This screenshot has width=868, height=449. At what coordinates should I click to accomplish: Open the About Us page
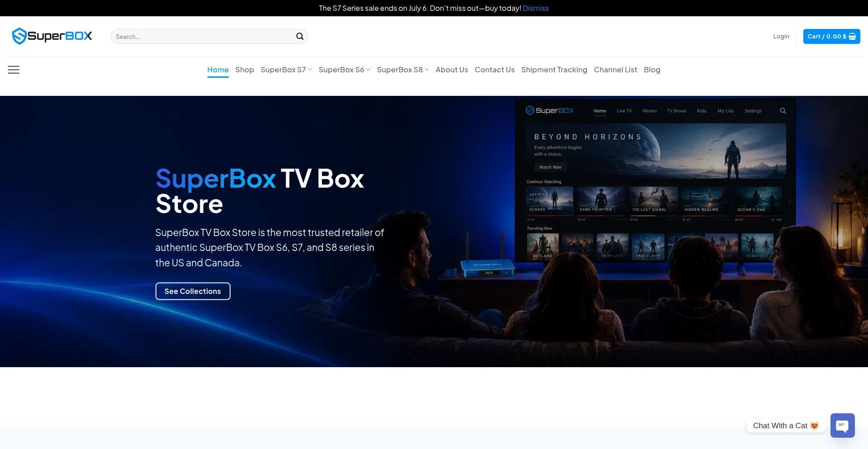(x=452, y=70)
